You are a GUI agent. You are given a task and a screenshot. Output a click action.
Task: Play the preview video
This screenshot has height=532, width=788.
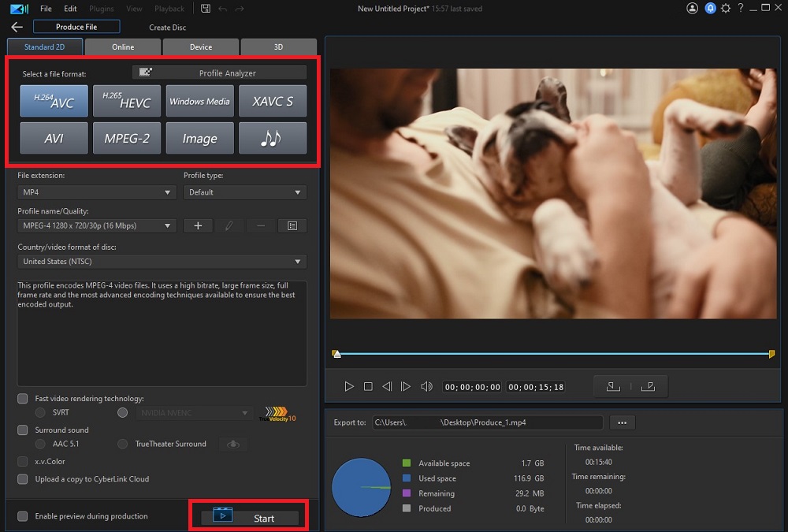coord(349,386)
